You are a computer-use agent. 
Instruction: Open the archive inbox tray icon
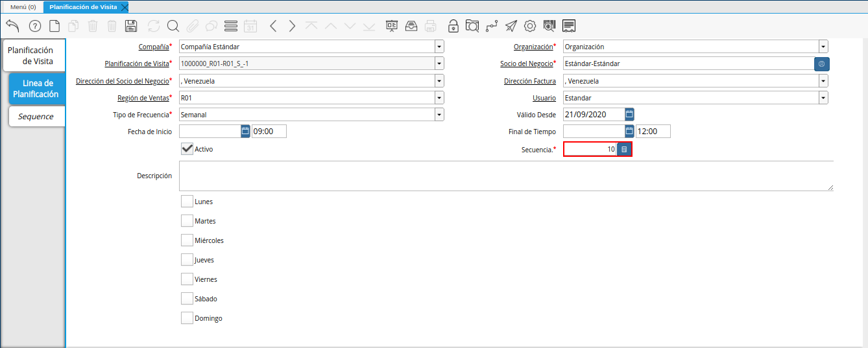tap(411, 26)
